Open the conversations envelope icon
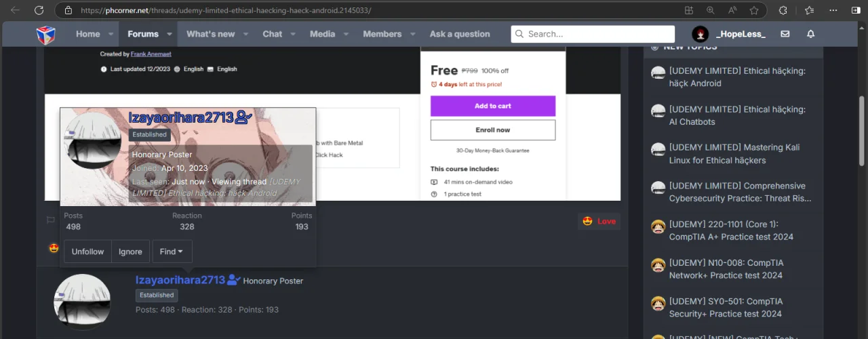The width and height of the screenshot is (868, 339). click(x=785, y=34)
